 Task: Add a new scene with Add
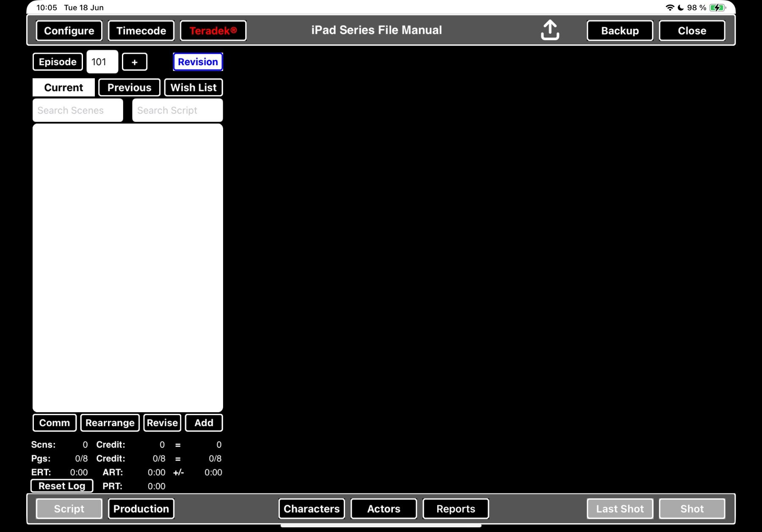point(204,423)
